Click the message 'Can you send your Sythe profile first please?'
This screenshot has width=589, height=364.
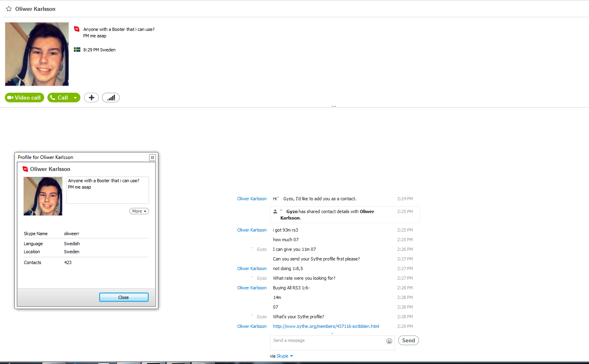click(x=316, y=259)
